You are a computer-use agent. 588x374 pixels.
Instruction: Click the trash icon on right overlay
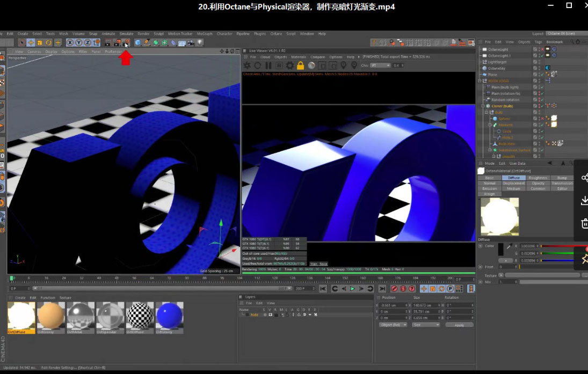[x=584, y=224]
